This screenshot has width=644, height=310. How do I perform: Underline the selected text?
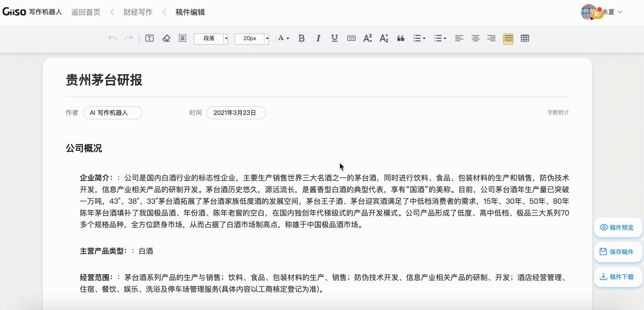click(334, 39)
